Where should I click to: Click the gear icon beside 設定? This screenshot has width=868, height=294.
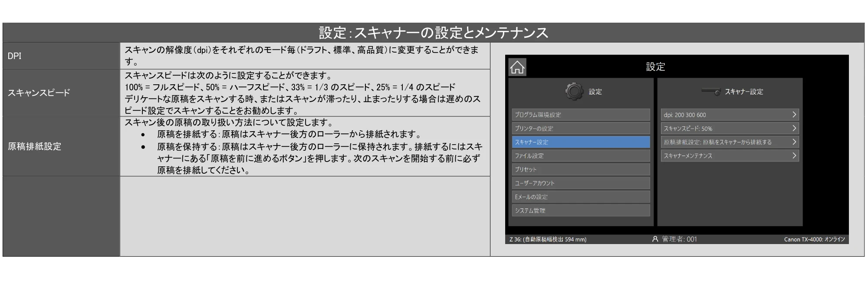[574, 92]
